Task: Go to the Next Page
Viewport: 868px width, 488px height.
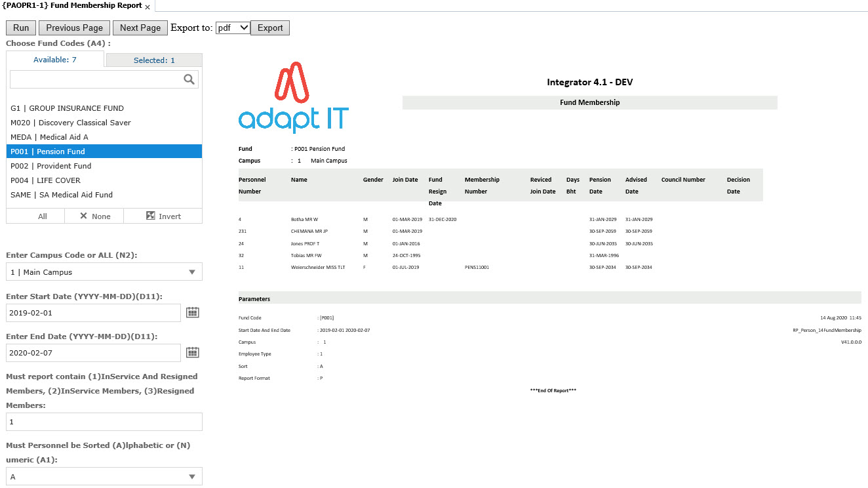Action: [x=140, y=28]
